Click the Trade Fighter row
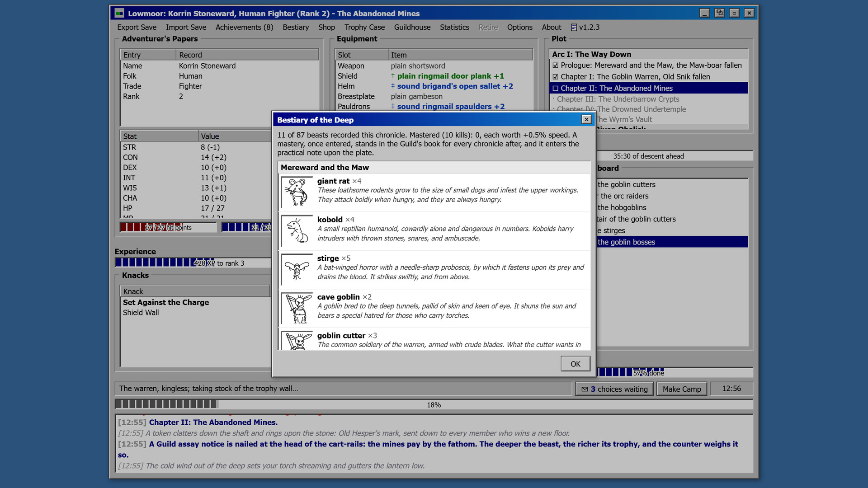 click(x=219, y=86)
